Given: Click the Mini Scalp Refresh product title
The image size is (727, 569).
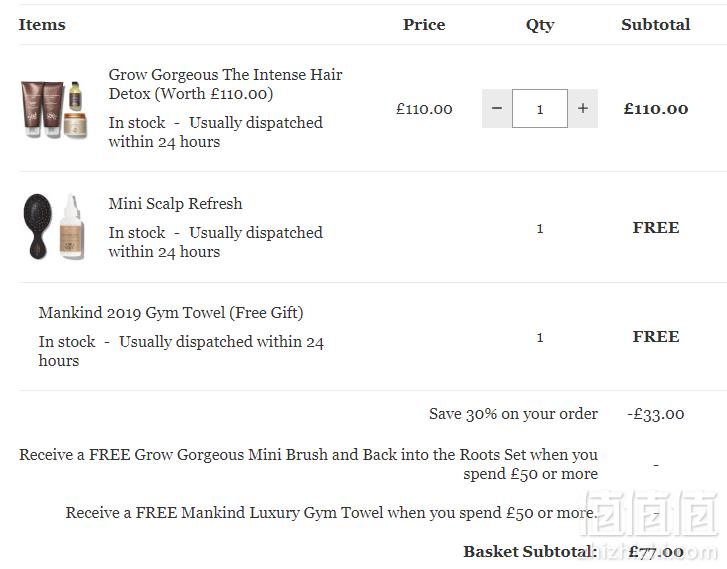Looking at the screenshot, I should tap(175, 204).
